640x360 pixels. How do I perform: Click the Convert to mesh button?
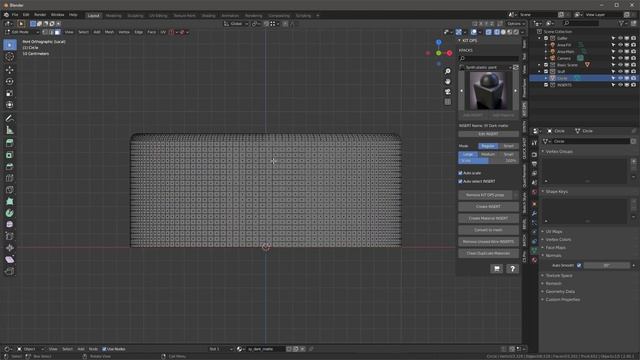coord(488,230)
